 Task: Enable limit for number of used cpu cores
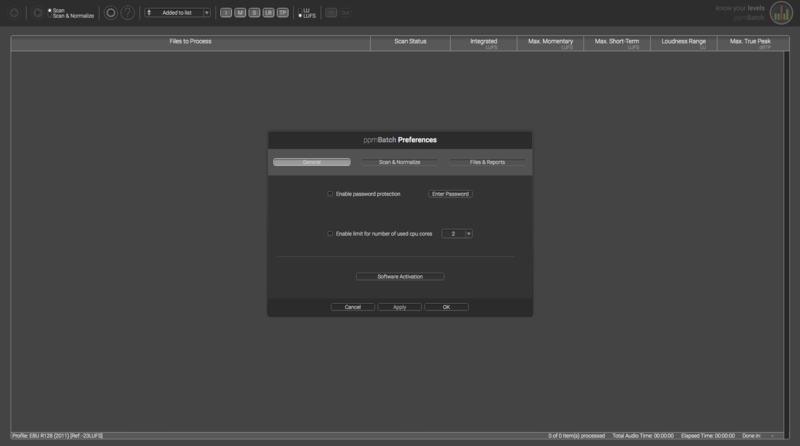click(x=330, y=234)
